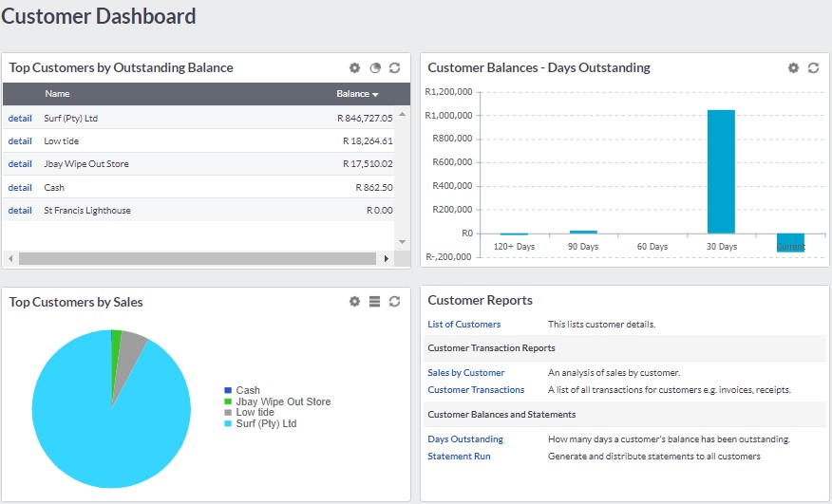Open settings for Top Customers by Outstanding Balance
832x504 pixels.
(354, 68)
